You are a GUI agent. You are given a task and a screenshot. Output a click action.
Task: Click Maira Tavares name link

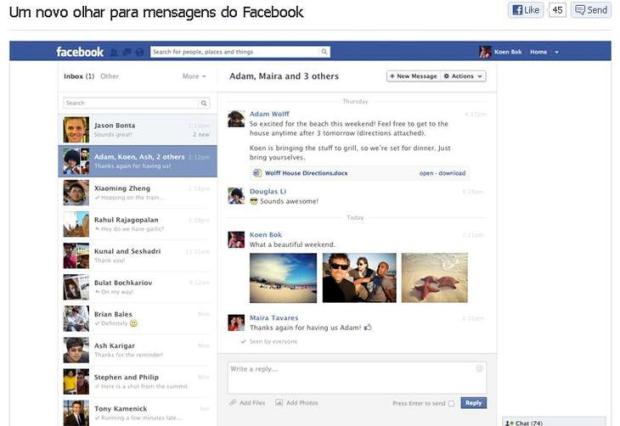coord(274,318)
